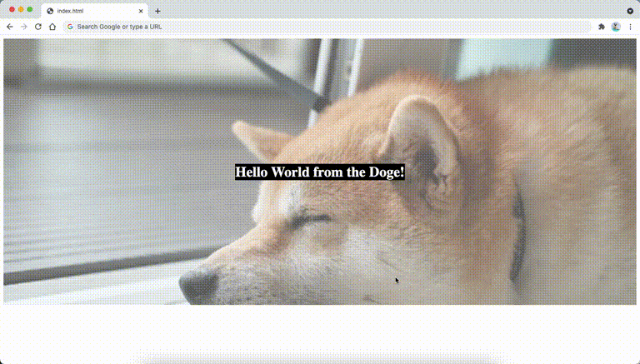Click the 'Hello World from the Doge!' heading
Screen dimensions: 640x364
click(320, 172)
